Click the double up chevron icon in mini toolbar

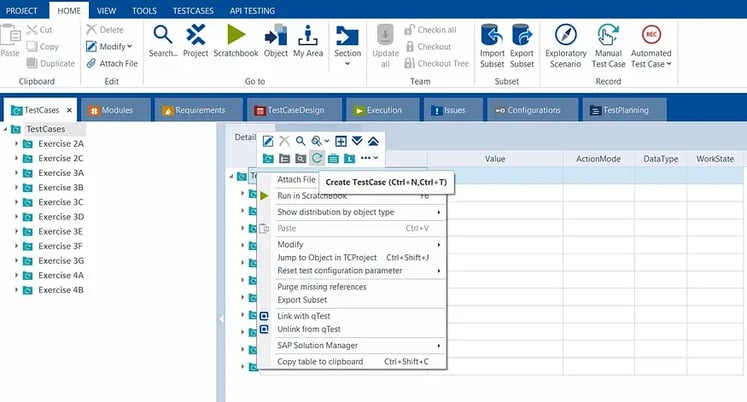tap(373, 141)
